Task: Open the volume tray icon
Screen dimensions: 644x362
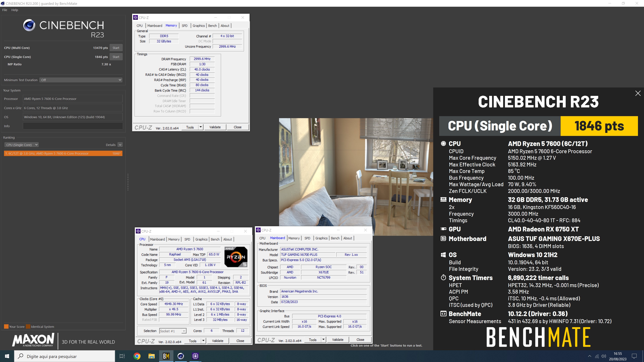Action: pos(604,356)
